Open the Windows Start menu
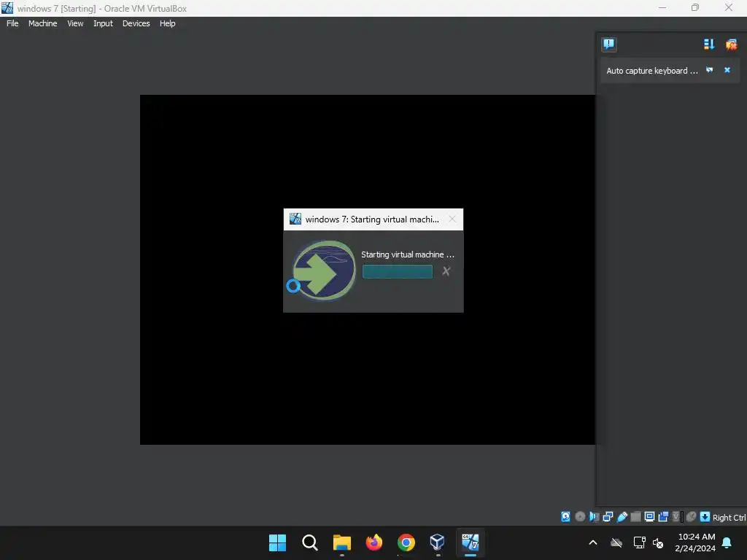 click(x=277, y=542)
